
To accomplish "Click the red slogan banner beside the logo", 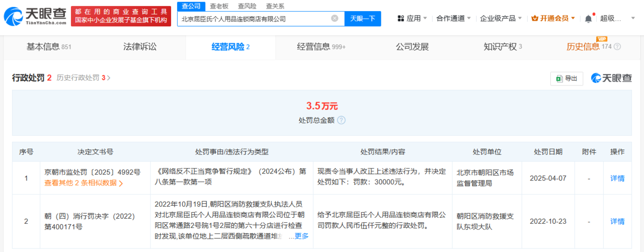I will 121,17.
